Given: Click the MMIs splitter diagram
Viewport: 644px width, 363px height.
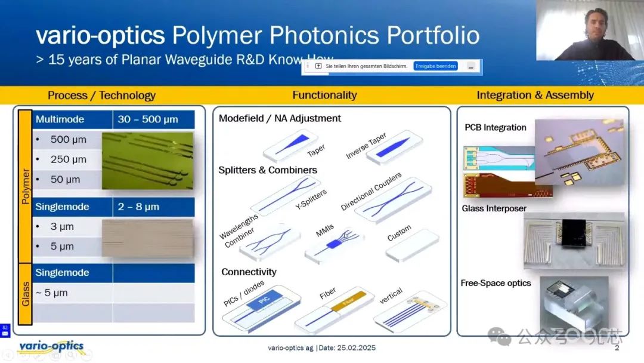Looking at the screenshot, I should pyautogui.click(x=335, y=245).
